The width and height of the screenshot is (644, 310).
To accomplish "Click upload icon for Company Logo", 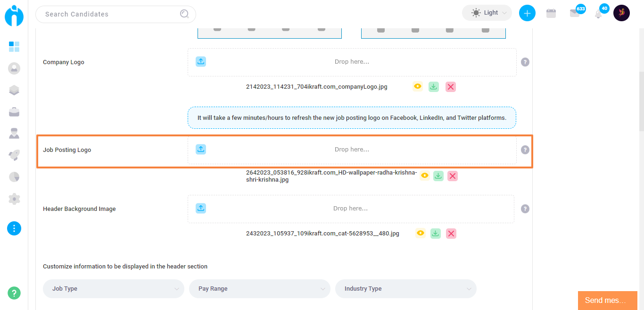I will coord(201,61).
